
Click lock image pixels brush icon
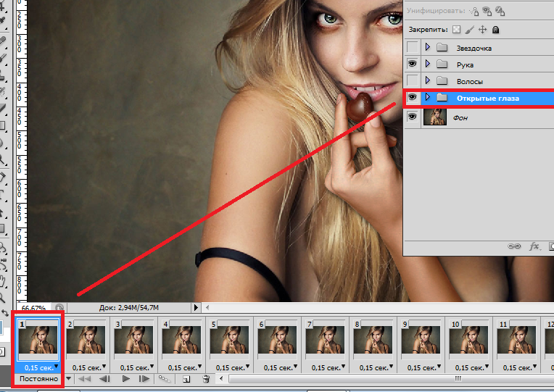click(x=469, y=30)
